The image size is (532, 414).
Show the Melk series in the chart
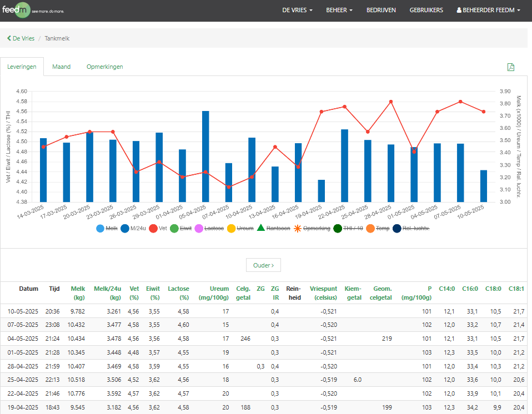[100, 228]
